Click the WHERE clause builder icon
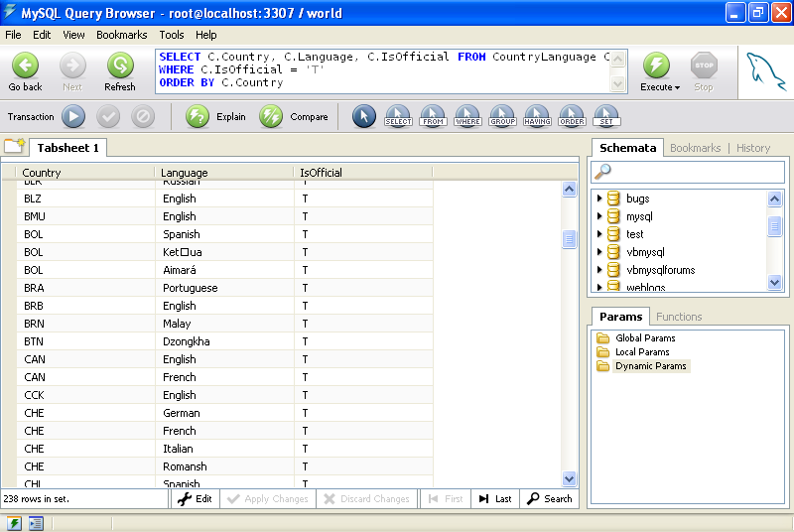The height and width of the screenshot is (532, 794). click(467, 117)
